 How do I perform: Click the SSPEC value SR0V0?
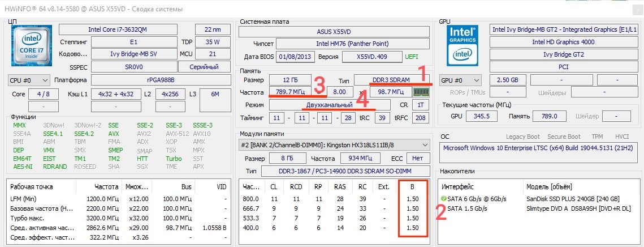coord(134,67)
